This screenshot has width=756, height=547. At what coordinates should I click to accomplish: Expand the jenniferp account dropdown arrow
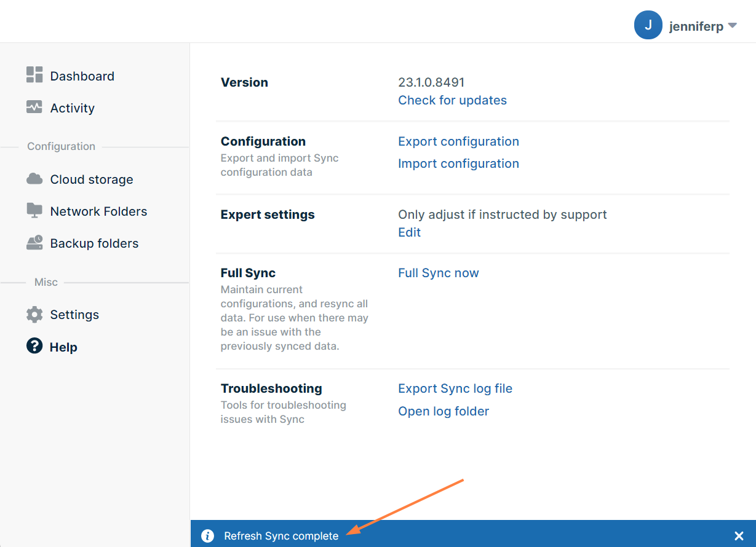(732, 26)
